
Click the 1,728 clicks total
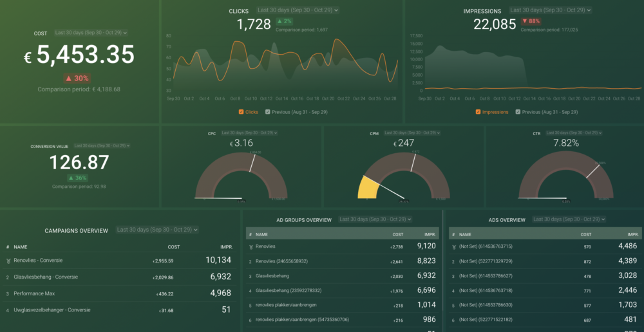click(254, 24)
